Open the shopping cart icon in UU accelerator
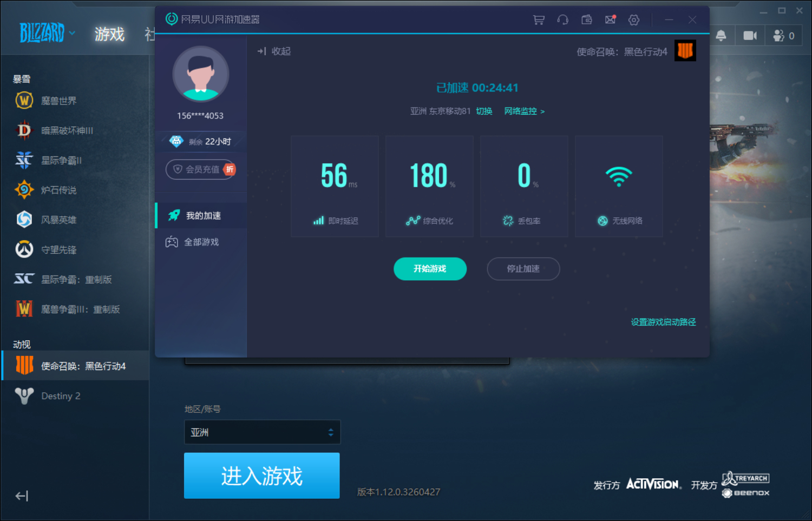The image size is (812, 521). (x=539, y=20)
